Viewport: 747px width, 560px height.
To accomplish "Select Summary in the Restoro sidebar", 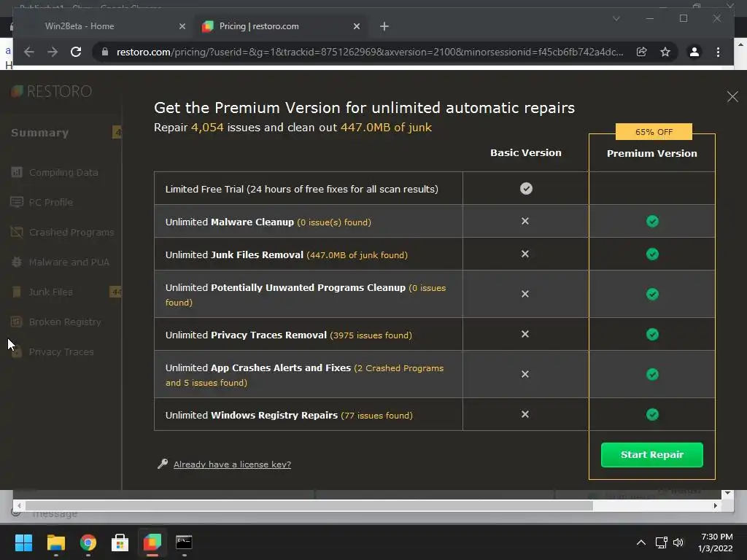I will [39, 133].
